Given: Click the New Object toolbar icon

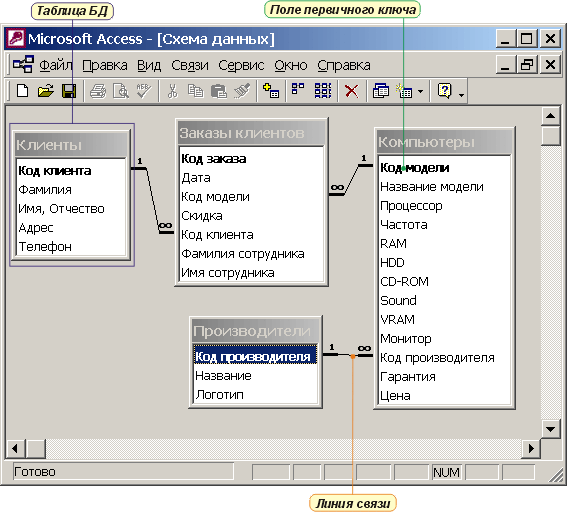Looking at the screenshot, I should pyautogui.click(x=404, y=91).
